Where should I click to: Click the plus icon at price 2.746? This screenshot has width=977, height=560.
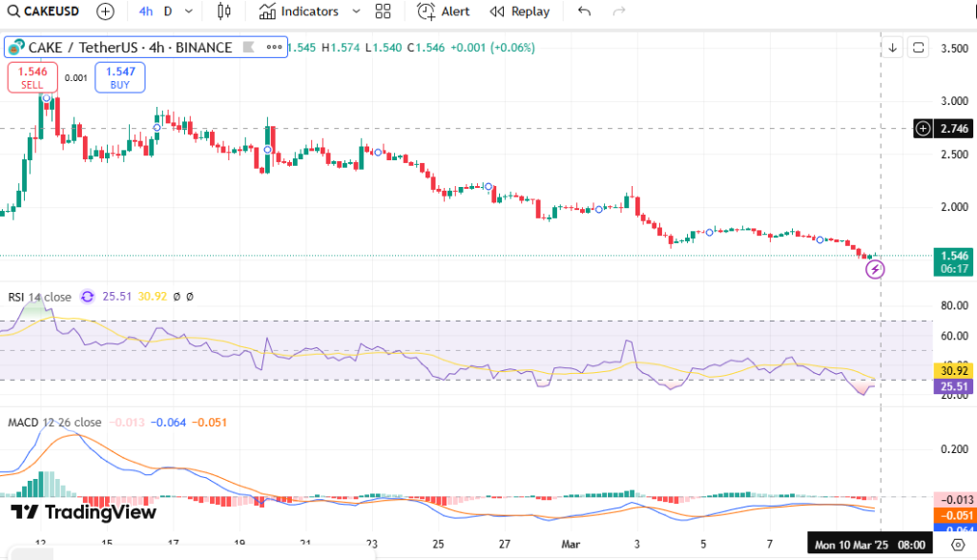[923, 129]
